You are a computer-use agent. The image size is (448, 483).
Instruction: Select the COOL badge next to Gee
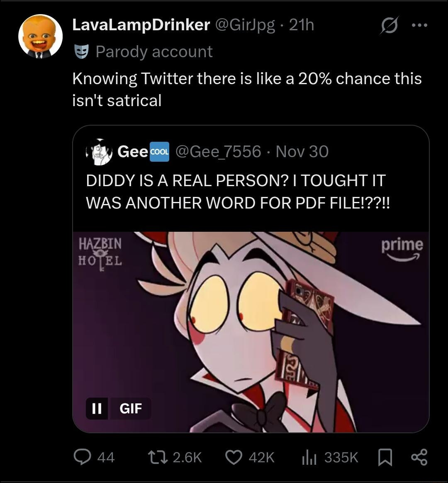[159, 152]
